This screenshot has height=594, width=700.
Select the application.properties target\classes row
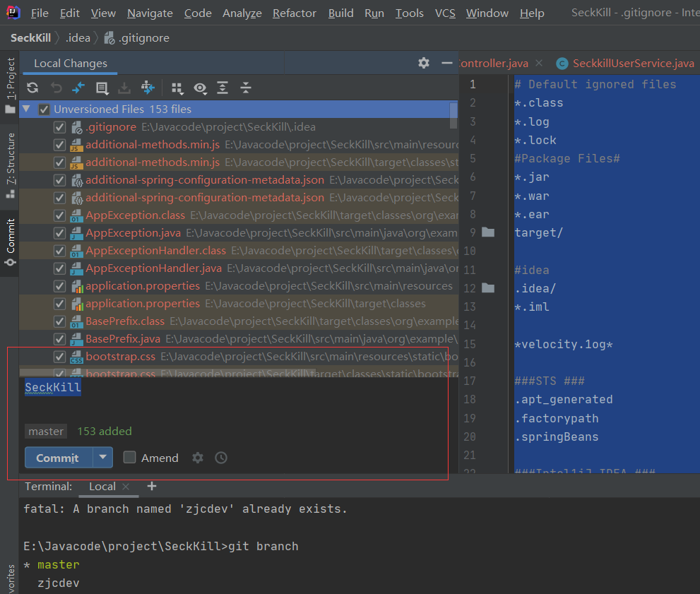tap(239, 304)
